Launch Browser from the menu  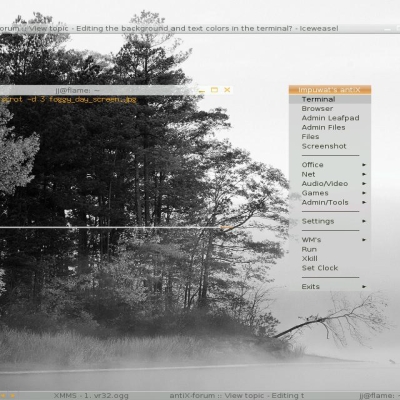[x=330, y=109]
